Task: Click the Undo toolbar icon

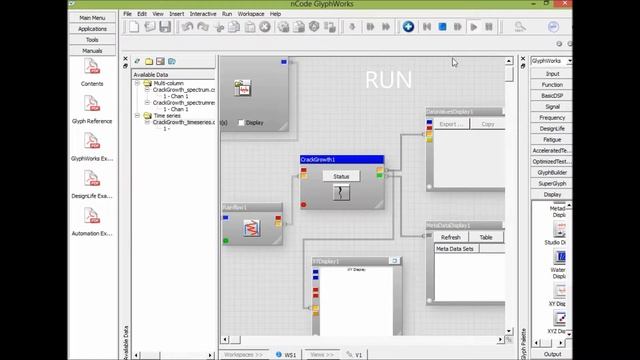Action: tap(187, 27)
